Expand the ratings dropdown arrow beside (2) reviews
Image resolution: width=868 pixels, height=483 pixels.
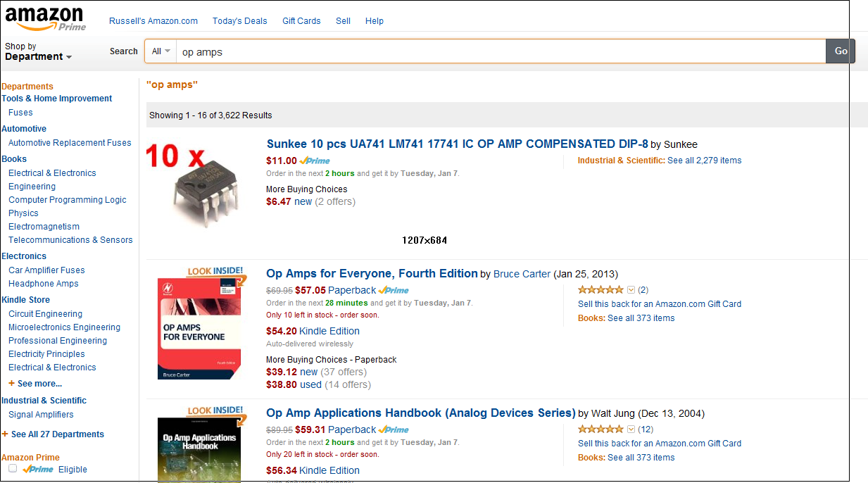click(631, 290)
